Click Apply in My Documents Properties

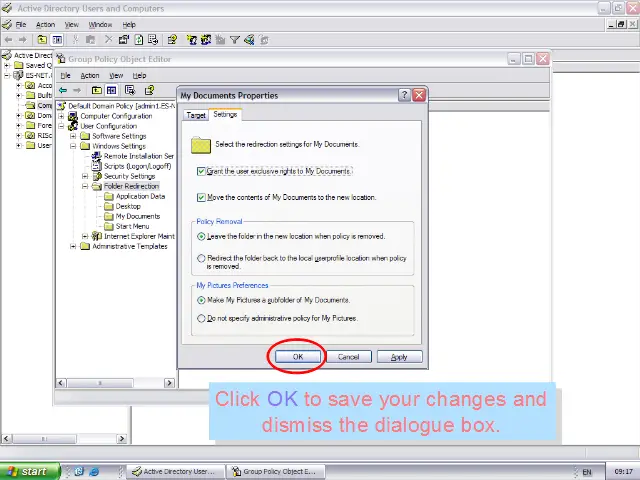(x=399, y=356)
